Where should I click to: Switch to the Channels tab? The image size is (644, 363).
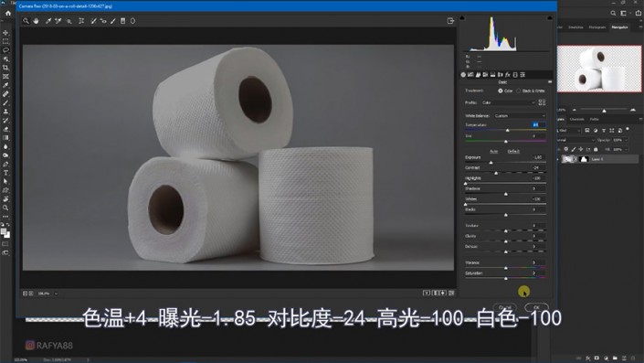[576, 119]
